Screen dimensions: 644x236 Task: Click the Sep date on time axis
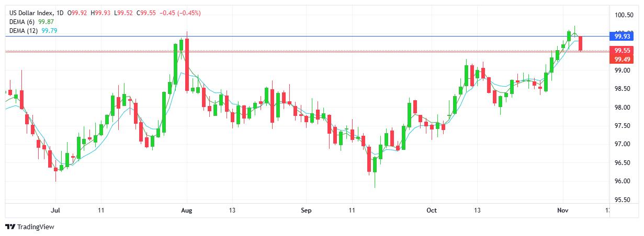tap(306, 210)
